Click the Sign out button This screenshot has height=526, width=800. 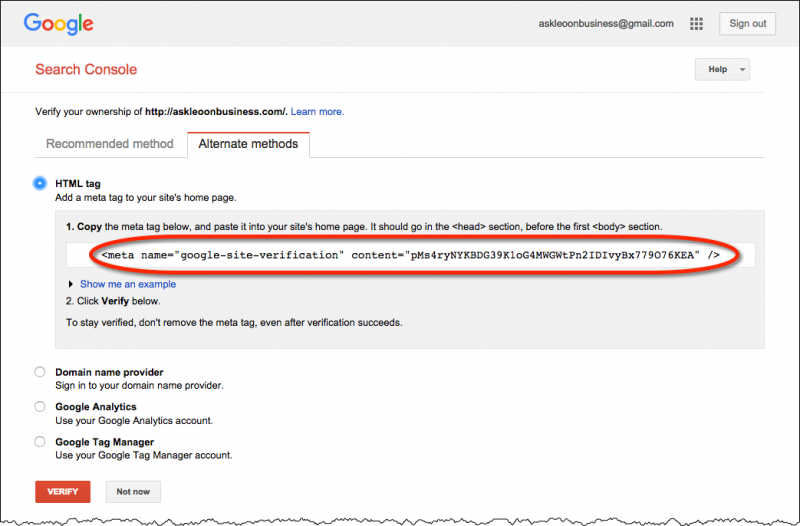747,23
